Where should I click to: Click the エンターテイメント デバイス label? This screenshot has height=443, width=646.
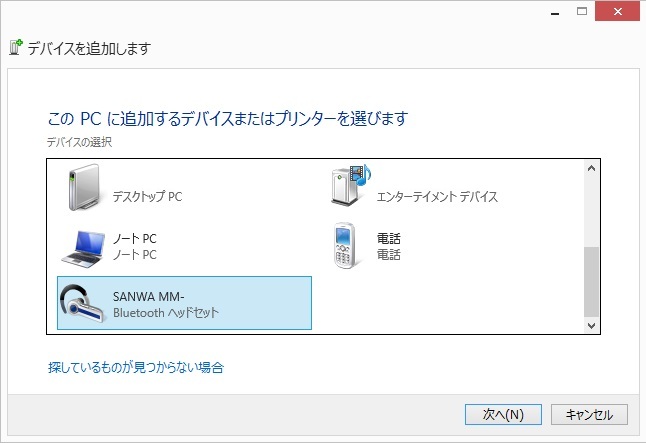click(437, 197)
